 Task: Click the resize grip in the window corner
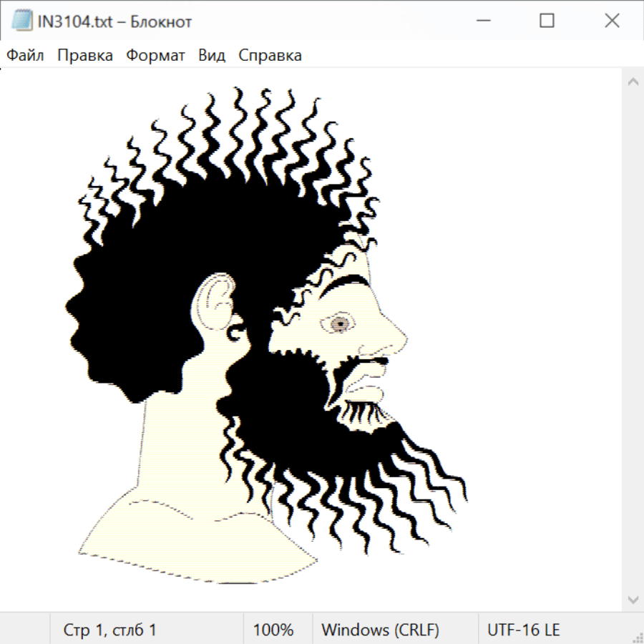pyautogui.click(x=637, y=637)
